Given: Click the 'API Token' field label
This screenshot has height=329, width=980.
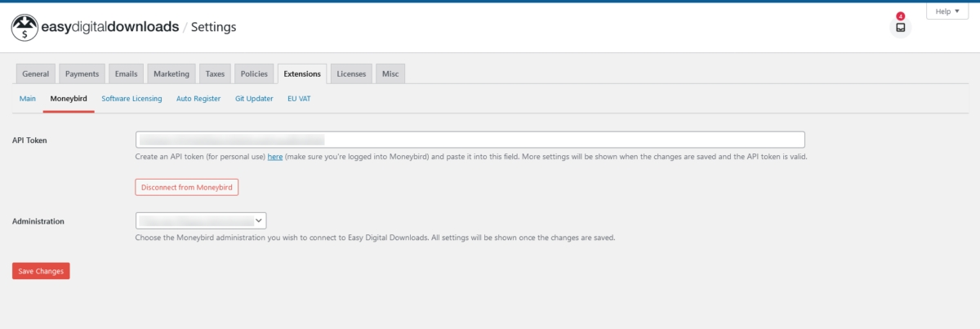Looking at the screenshot, I should [29, 140].
